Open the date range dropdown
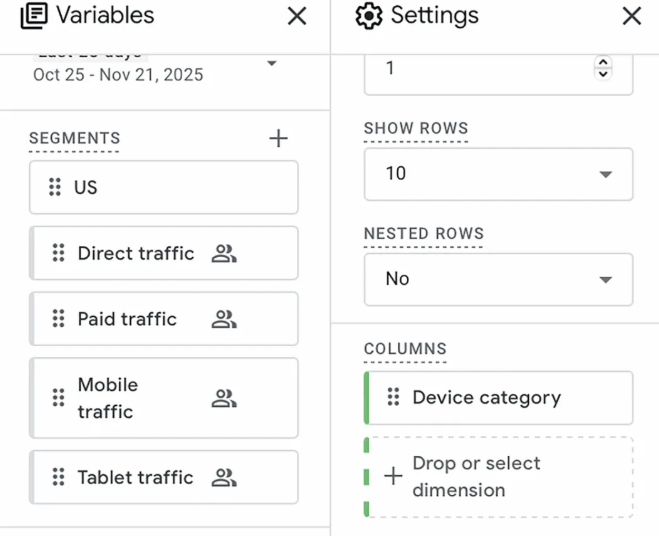Image resolution: width=659 pixels, height=536 pixels. (x=271, y=64)
